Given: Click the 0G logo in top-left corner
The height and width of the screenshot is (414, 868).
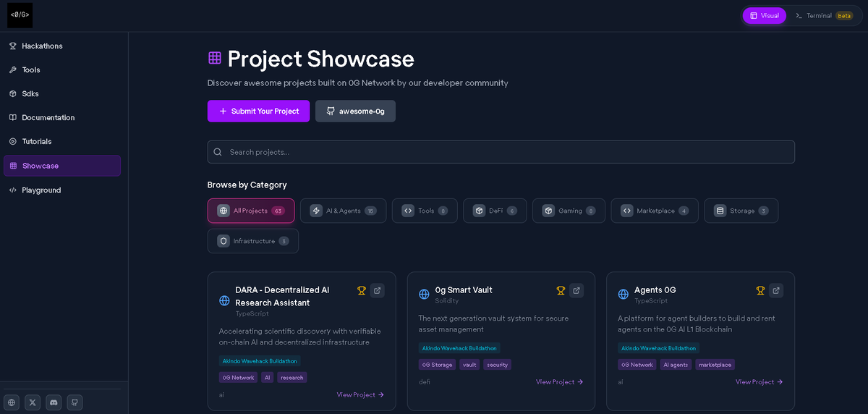Looking at the screenshot, I should [x=20, y=15].
